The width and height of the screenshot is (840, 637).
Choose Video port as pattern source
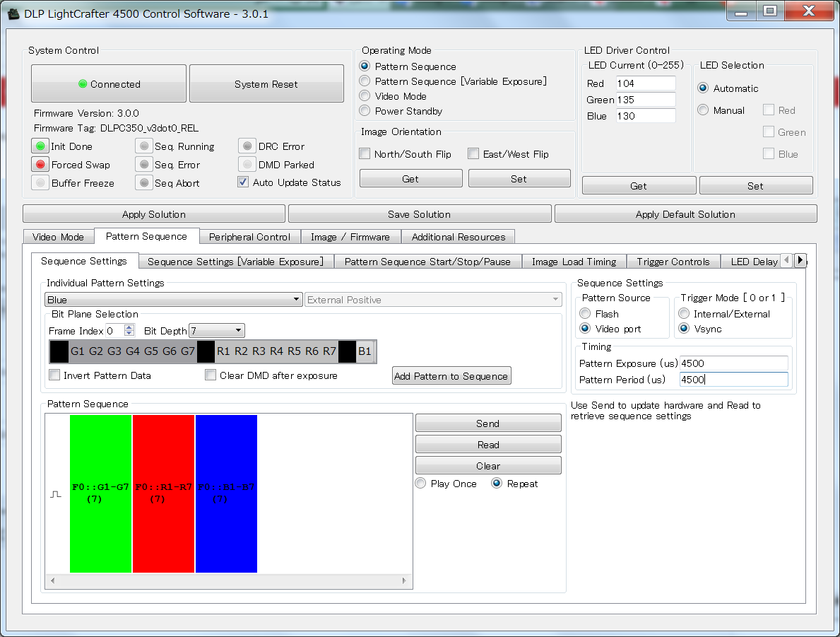[585, 328]
